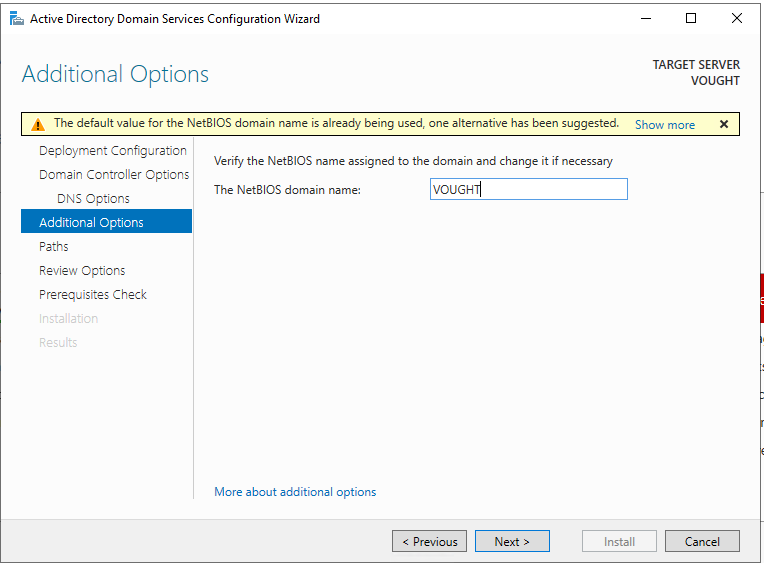Click the NetBIOS domain name field
Image resolution: width=764 pixels, height=563 pixels.
(529, 189)
